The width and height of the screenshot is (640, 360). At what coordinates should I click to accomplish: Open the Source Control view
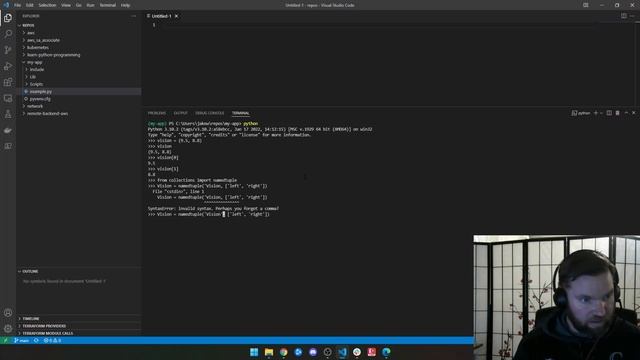pos(8,50)
